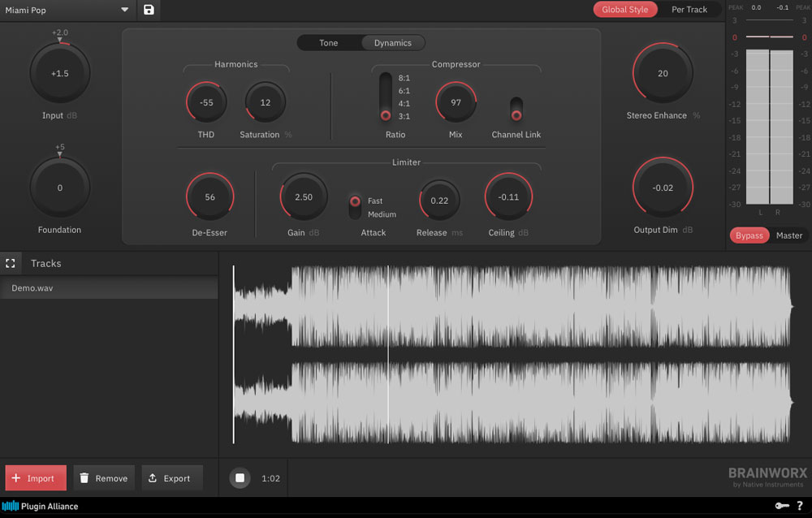Click the Fast attack label
The height and width of the screenshot is (518, 812).
pos(375,201)
